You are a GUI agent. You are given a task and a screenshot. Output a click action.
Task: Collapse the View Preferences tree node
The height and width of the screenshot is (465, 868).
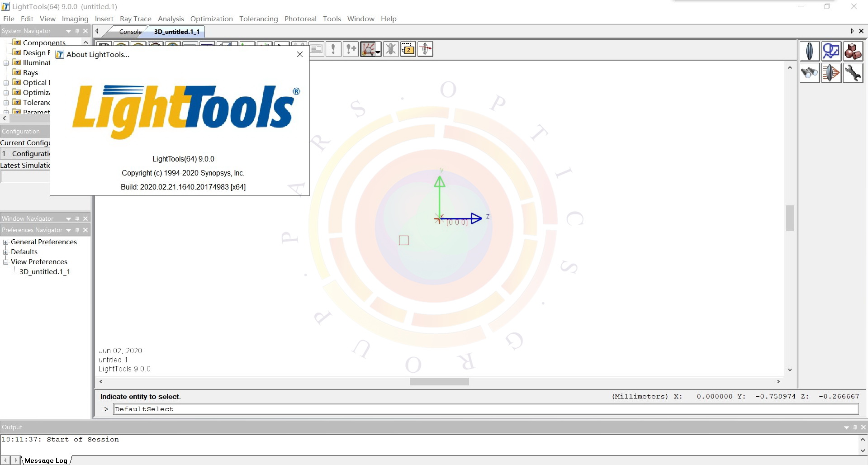[x=5, y=261]
